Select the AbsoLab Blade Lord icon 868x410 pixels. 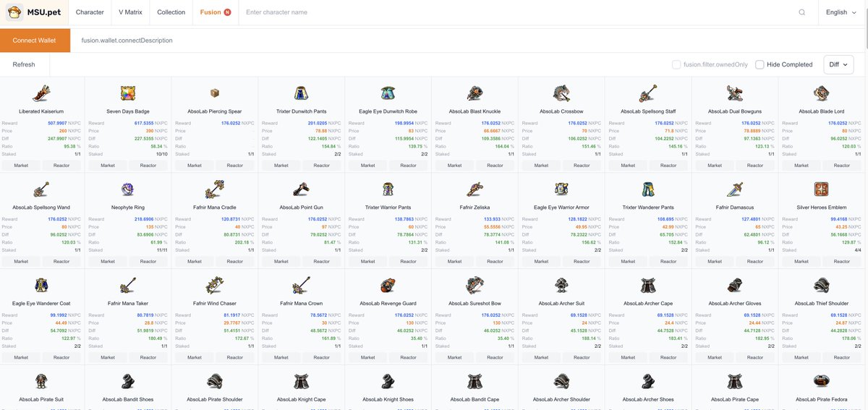[822, 93]
